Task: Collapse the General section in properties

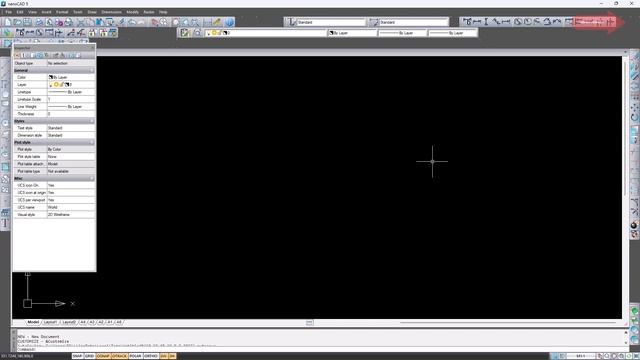Action: pos(92,70)
